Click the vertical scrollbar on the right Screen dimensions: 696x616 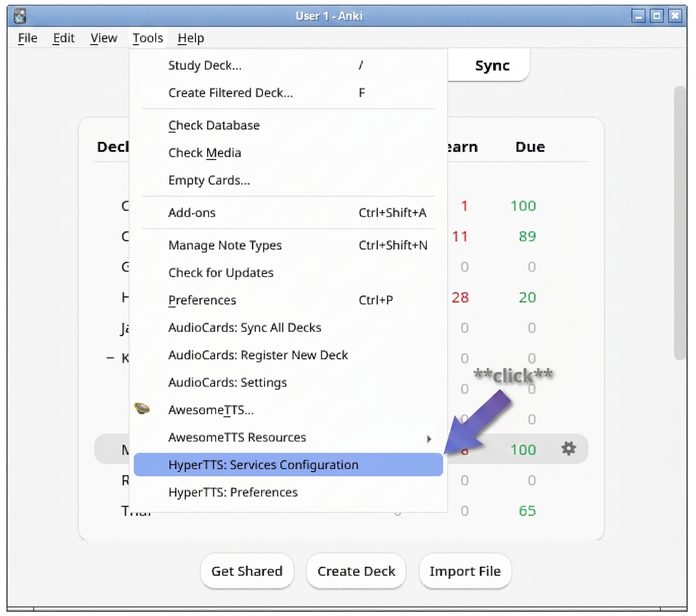click(680, 223)
